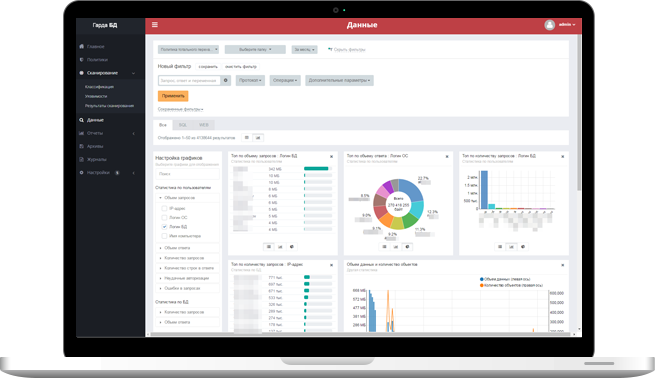This screenshot has height=378, width=655.
Task: Collapse the Объем запросов group
Action: (x=187, y=198)
